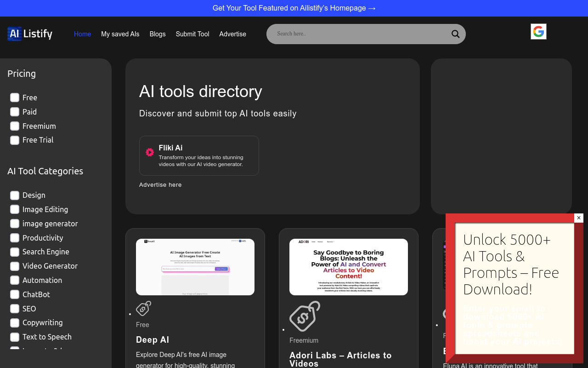
Task: Click the price tag icon on Adori Labs card
Action: [x=305, y=316]
